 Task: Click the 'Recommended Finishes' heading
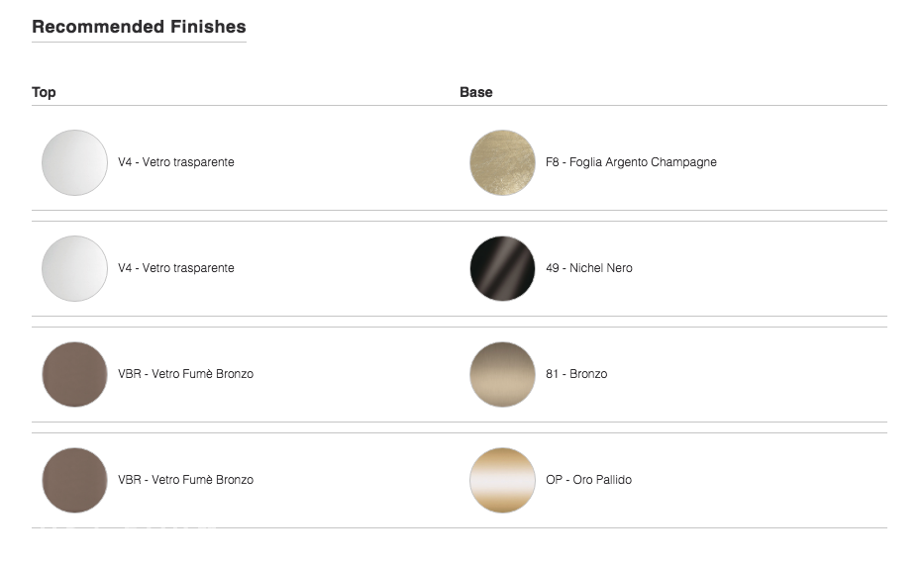[139, 27]
